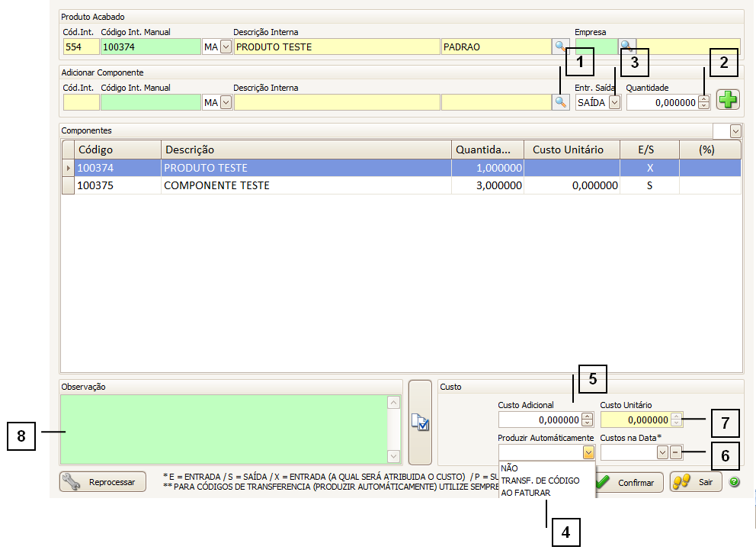Click the Sair exit button
756x553 pixels.
696,482
